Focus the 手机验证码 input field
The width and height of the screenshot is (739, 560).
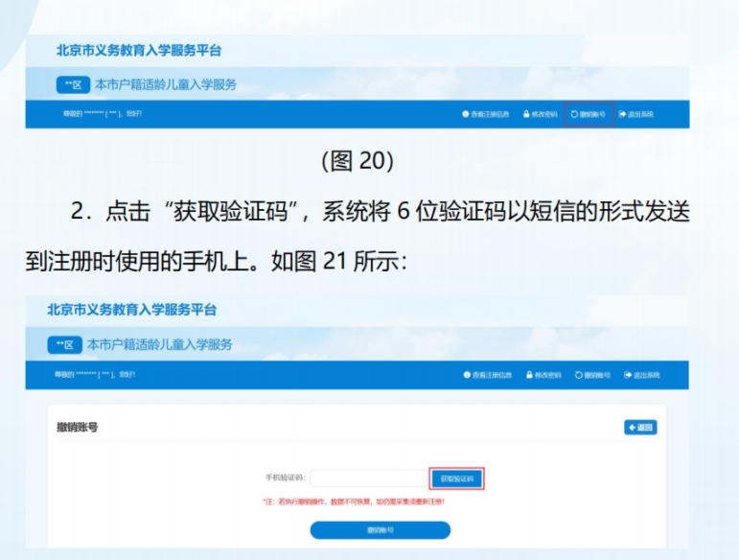click(367, 478)
